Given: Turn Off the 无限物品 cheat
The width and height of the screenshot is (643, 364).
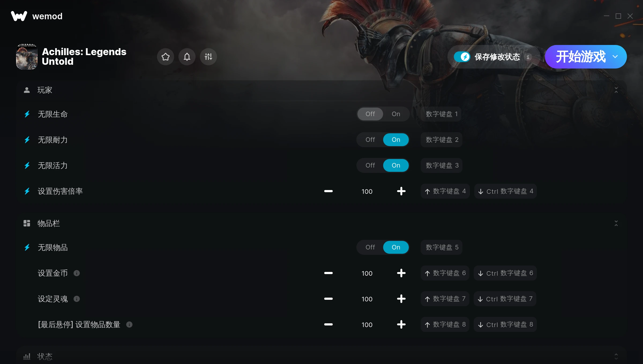Looking at the screenshot, I should 370,247.
